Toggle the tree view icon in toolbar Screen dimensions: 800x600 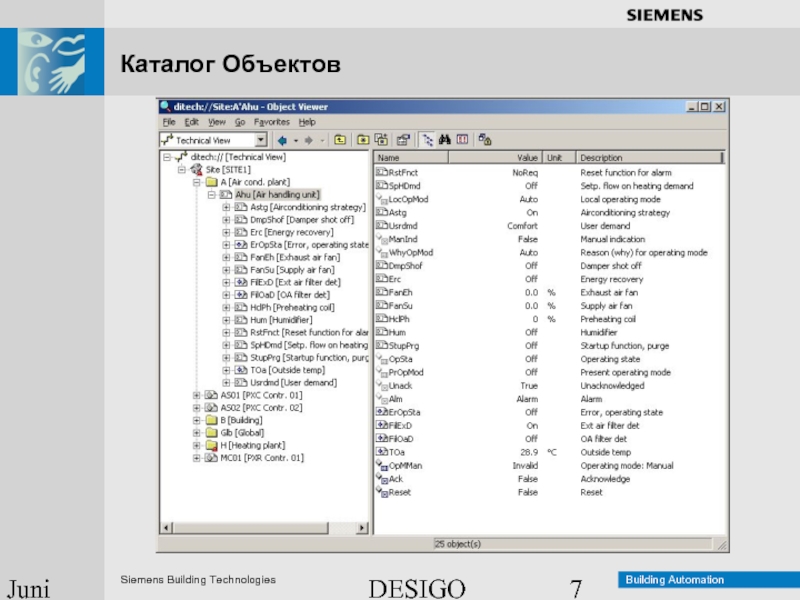[x=426, y=141]
